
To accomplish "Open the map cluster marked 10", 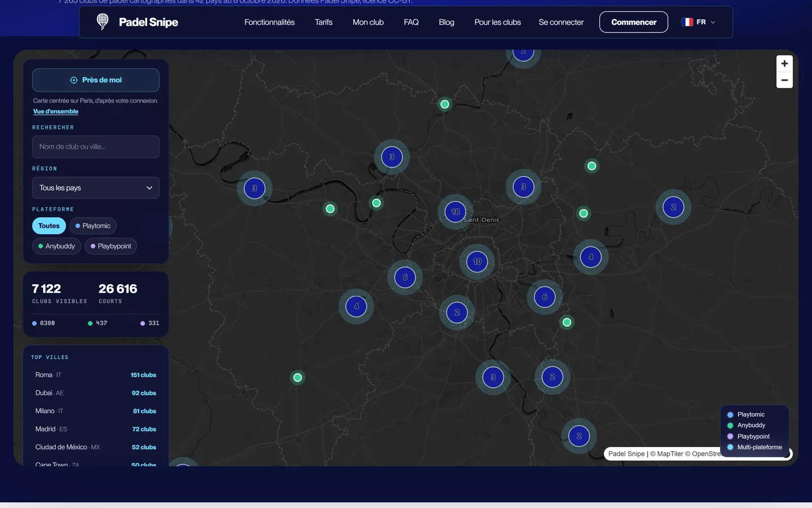I will [477, 262].
